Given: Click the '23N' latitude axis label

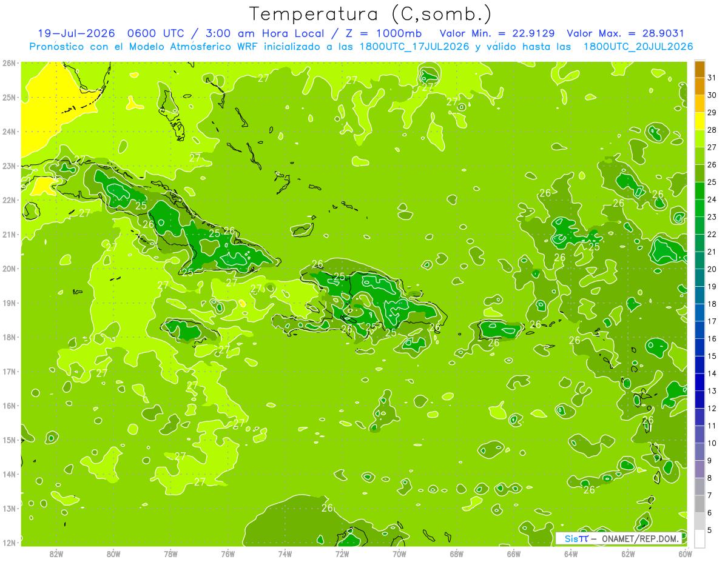Looking at the screenshot, I should [9, 166].
